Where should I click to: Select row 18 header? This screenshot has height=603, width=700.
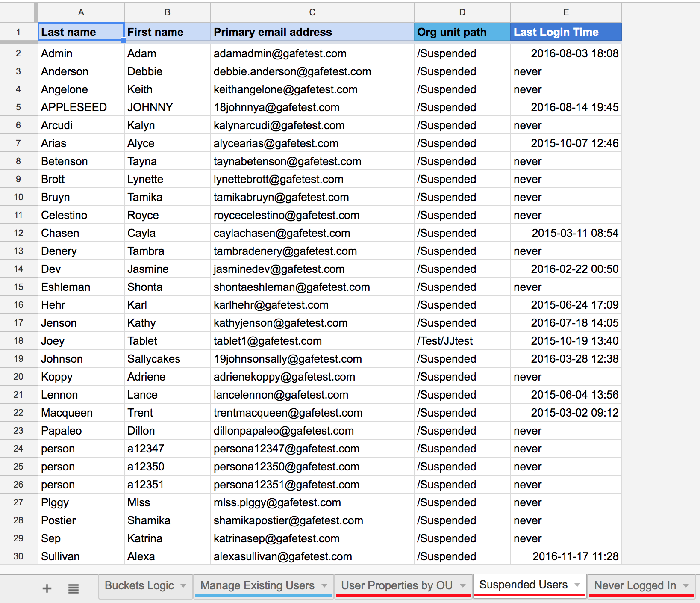coord(18,341)
